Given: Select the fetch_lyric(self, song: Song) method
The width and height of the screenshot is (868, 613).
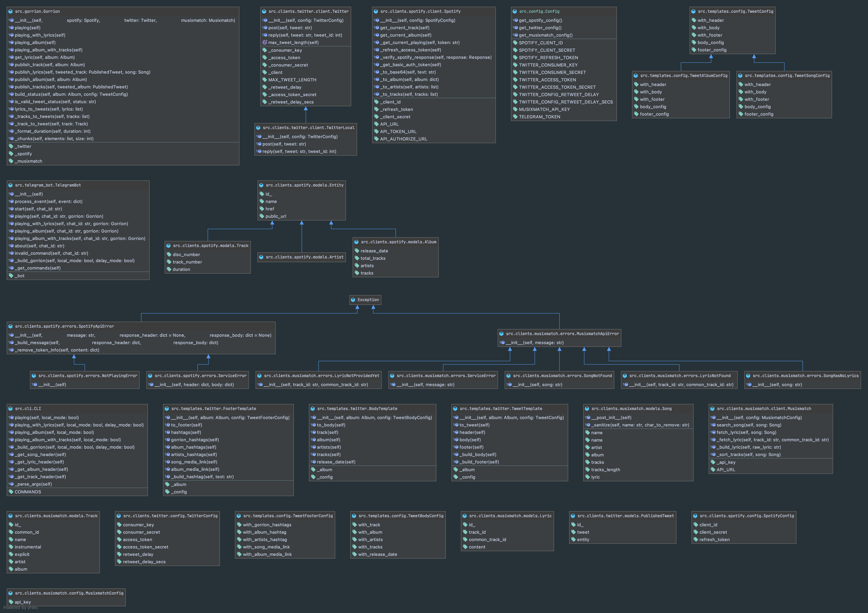Looking at the screenshot, I should (x=746, y=432).
